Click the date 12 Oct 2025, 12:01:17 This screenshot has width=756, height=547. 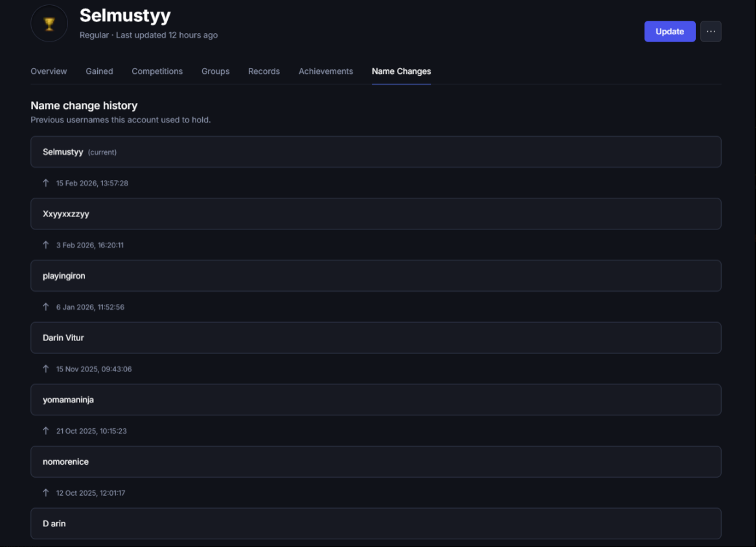91,493
